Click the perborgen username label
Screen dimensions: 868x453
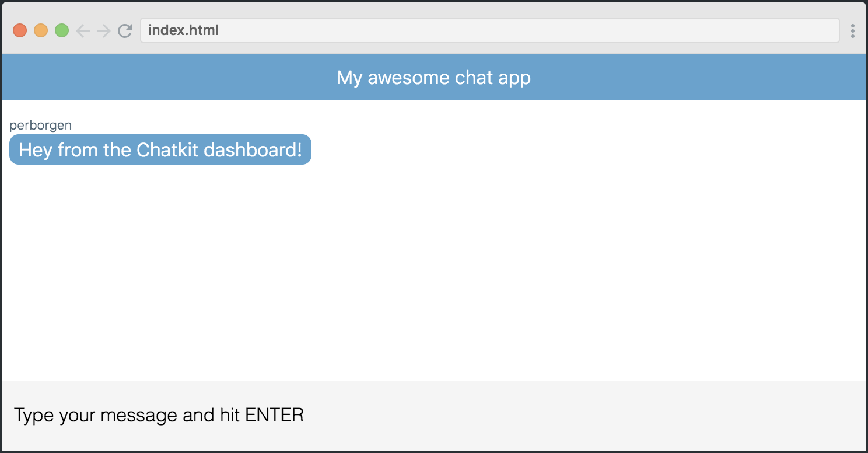[x=41, y=125]
